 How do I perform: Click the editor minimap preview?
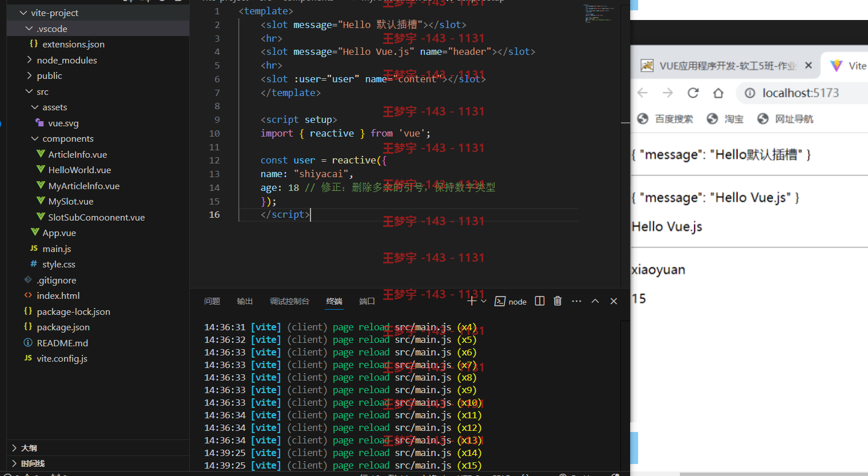coord(598,13)
